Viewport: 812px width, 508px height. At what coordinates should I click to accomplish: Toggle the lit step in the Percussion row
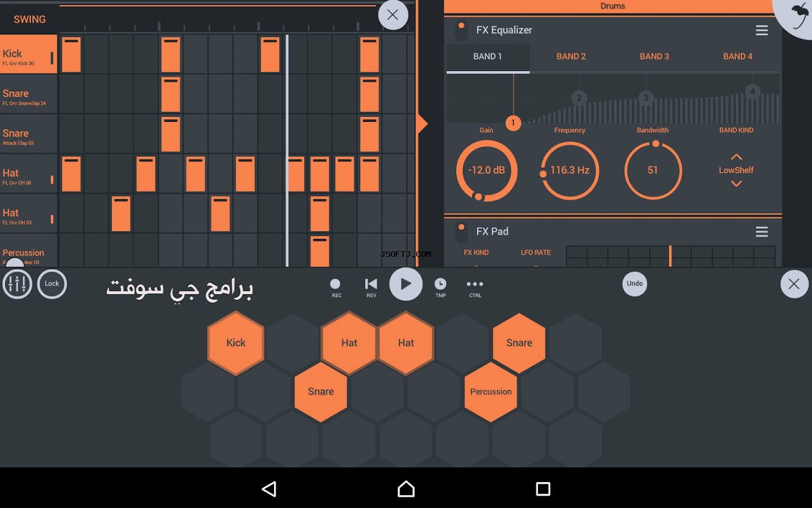pos(320,252)
